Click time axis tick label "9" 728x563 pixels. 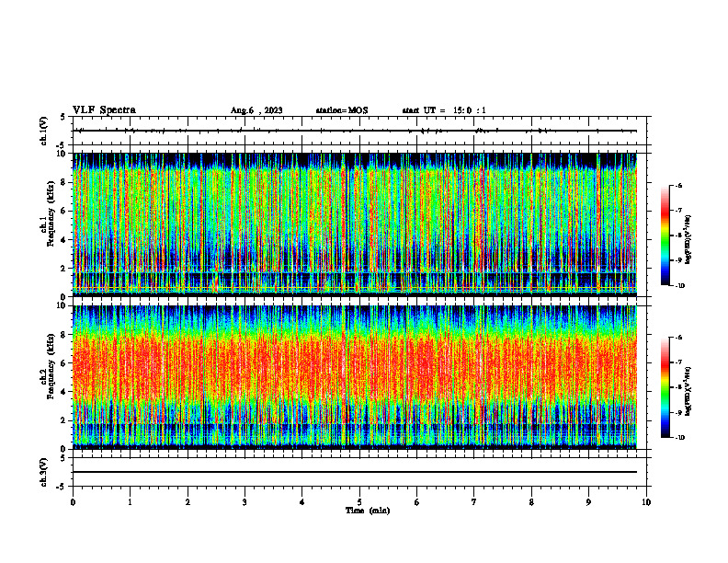pyautogui.click(x=588, y=502)
